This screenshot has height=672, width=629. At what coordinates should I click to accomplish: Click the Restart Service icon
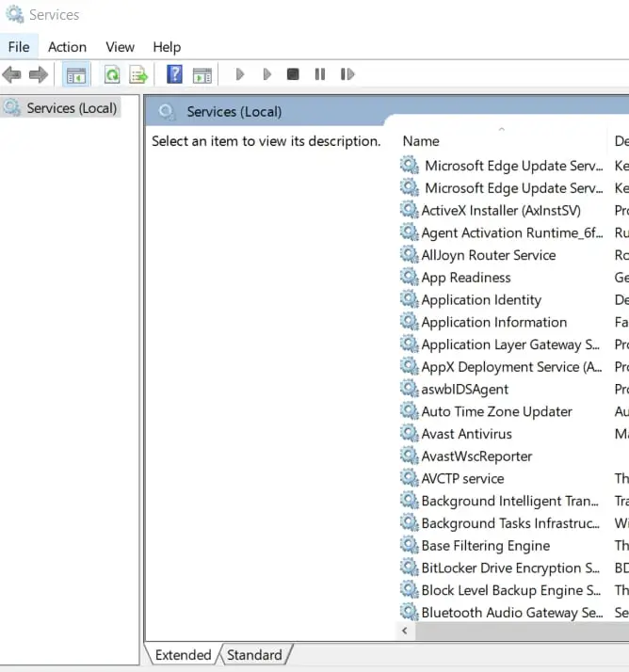[347, 74]
